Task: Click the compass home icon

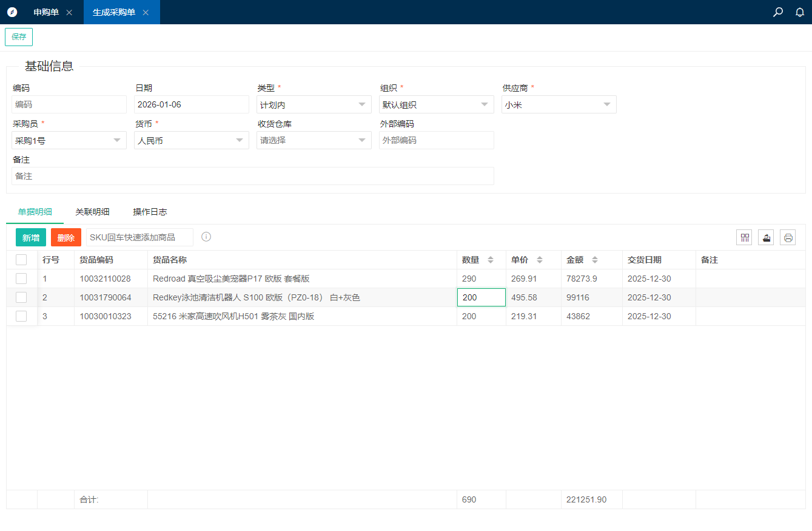Action: point(12,12)
